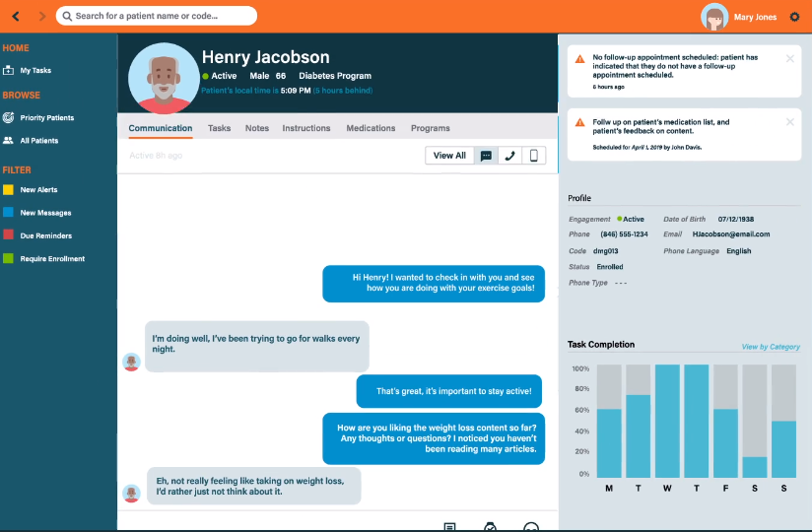Dismiss the no follow-up appointment alert
Viewport: 812px width, 532px height.
coord(789,59)
